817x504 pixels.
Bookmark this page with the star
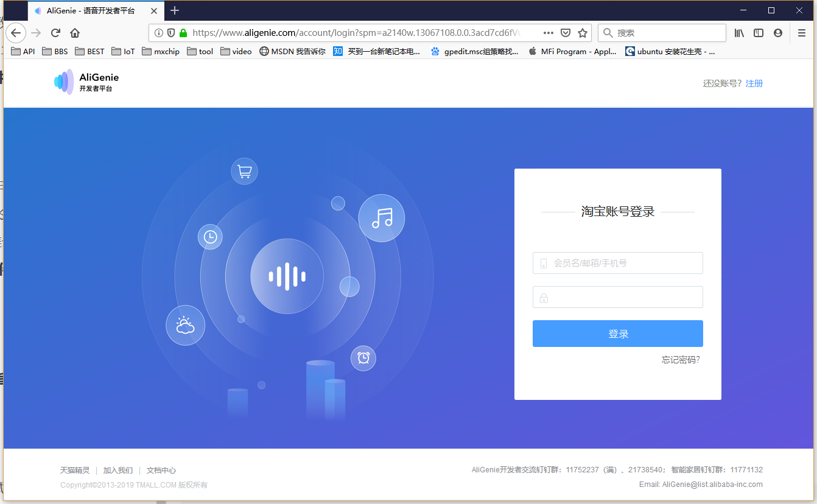pyautogui.click(x=583, y=33)
